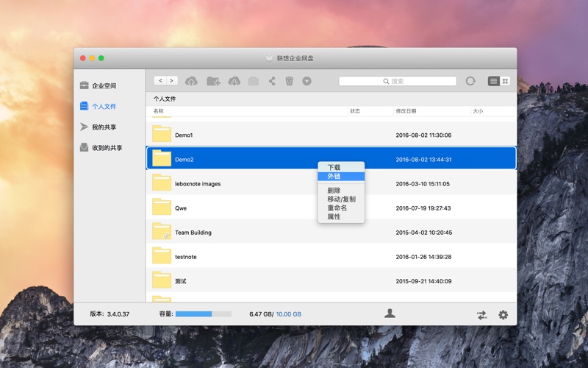
Task: Click date 2016-08-02 11:30:06
Action: tap(423, 135)
